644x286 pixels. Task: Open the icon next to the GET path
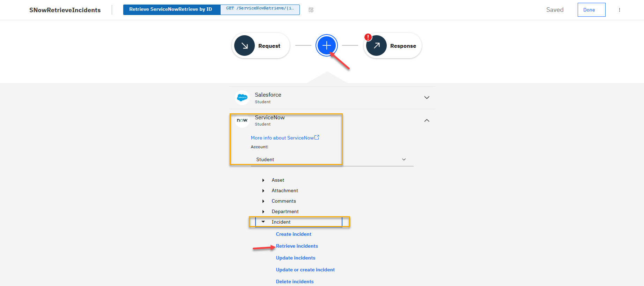coord(311,10)
